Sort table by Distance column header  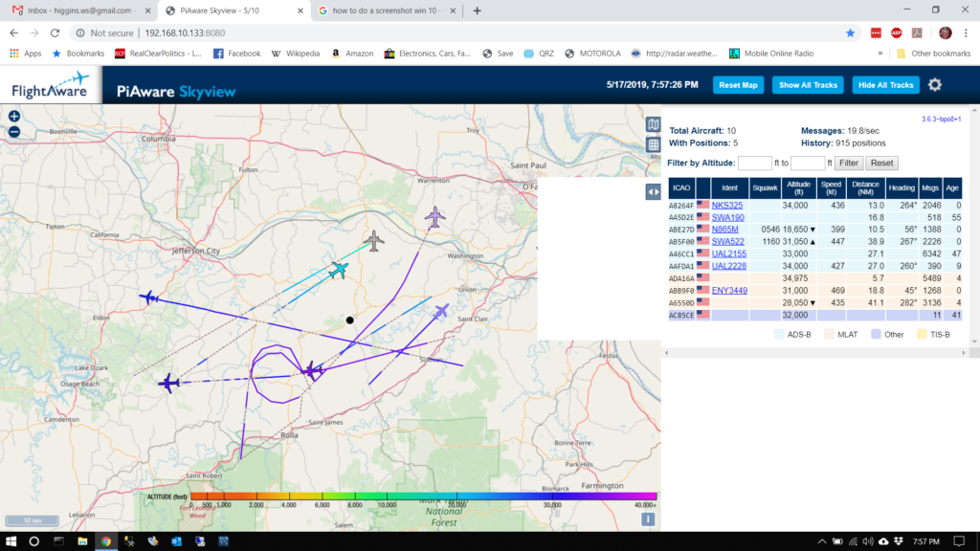[865, 188]
